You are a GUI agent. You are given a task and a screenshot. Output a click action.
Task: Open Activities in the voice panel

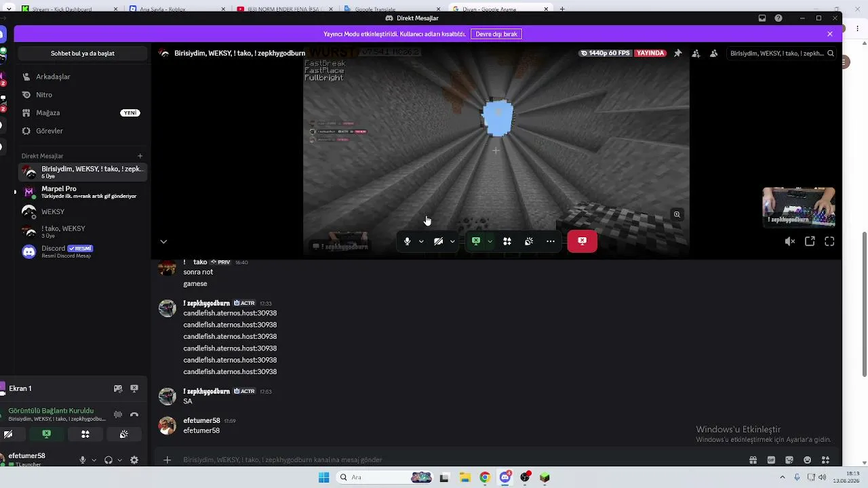click(x=85, y=434)
